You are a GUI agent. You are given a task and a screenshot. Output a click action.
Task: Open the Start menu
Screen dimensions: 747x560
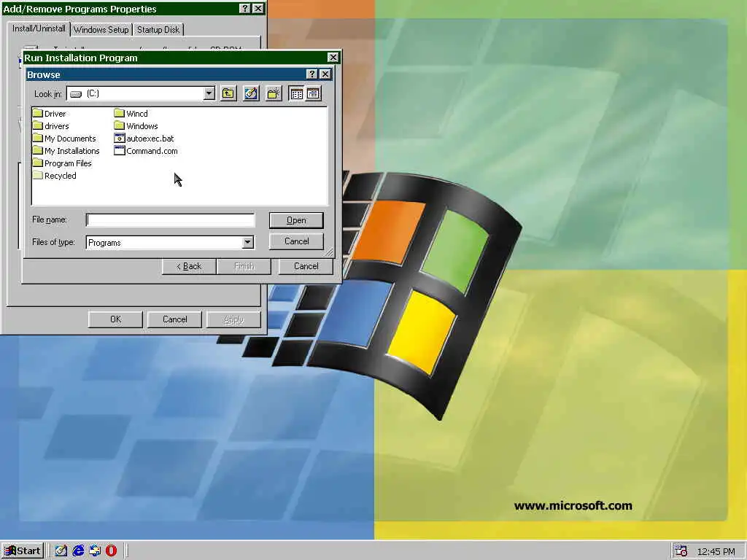23,551
